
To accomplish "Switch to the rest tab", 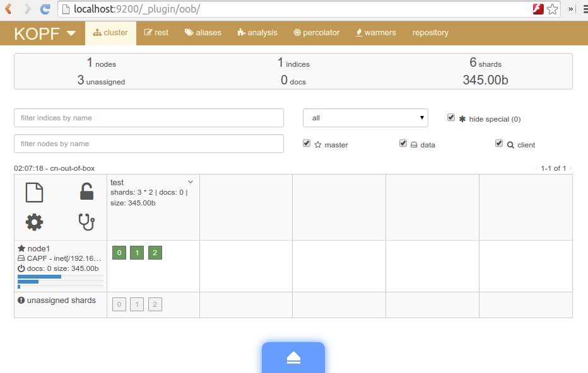I will [156, 33].
